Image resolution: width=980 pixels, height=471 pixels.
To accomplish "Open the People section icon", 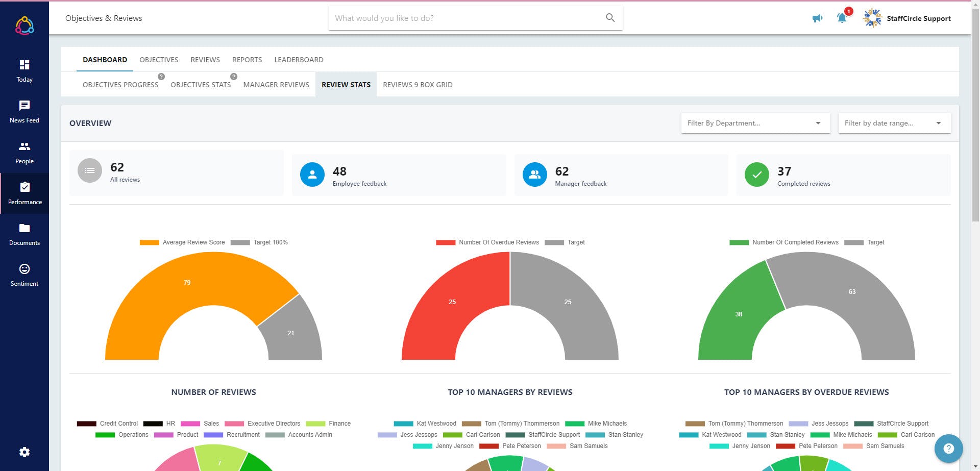I will (x=24, y=146).
